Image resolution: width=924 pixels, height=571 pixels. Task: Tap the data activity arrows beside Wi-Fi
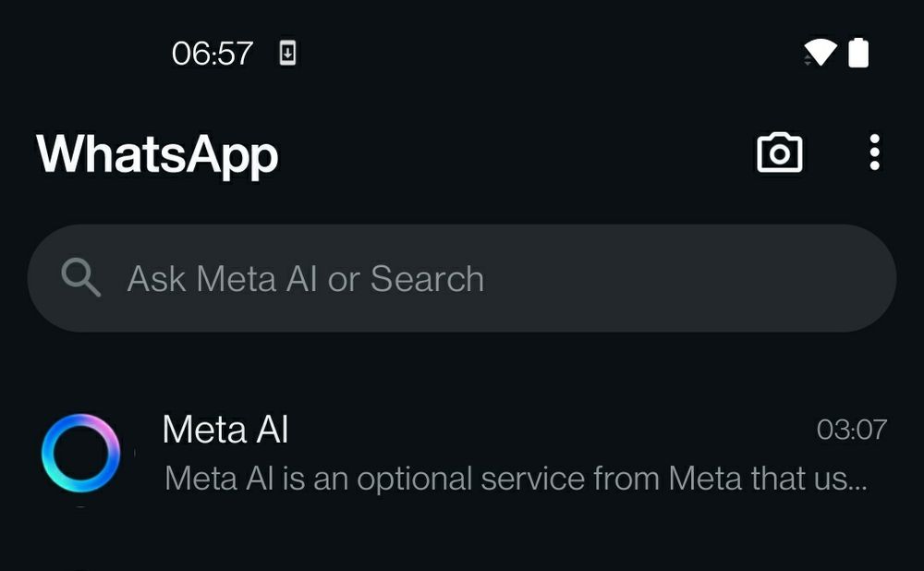[x=808, y=59]
